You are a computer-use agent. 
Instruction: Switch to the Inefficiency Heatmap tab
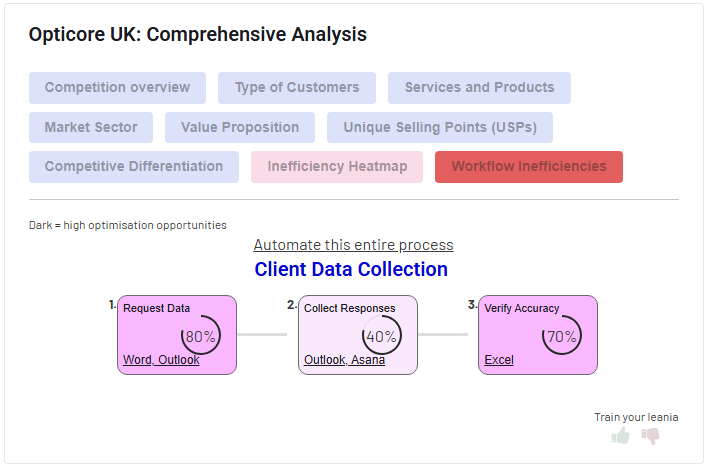[x=337, y=167]
